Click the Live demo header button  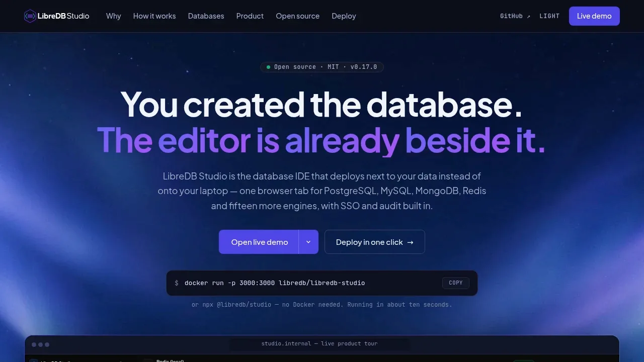pos(594,16)
